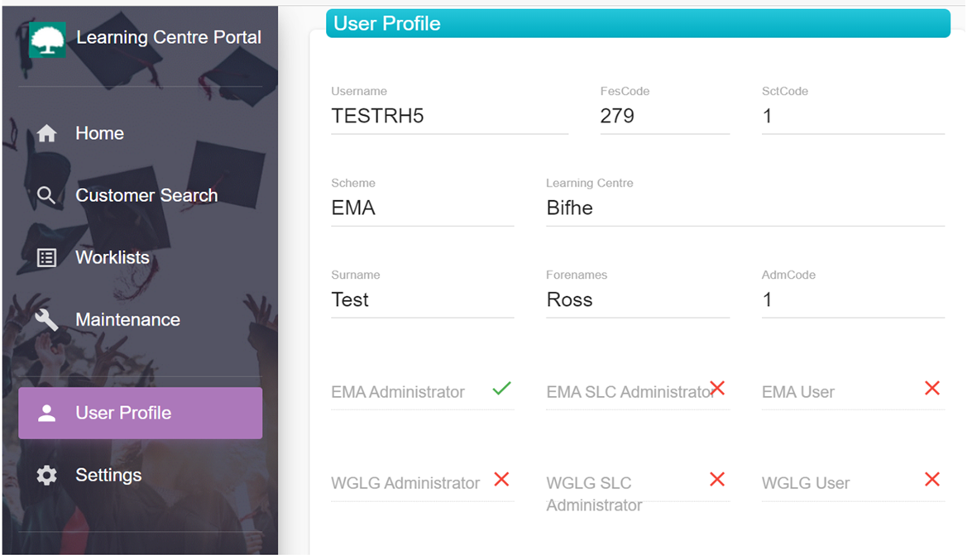This screenshot has height=560, width=972.
Task: Click the Customer Search magnifier icon
Action: click(x=45, y=195)
